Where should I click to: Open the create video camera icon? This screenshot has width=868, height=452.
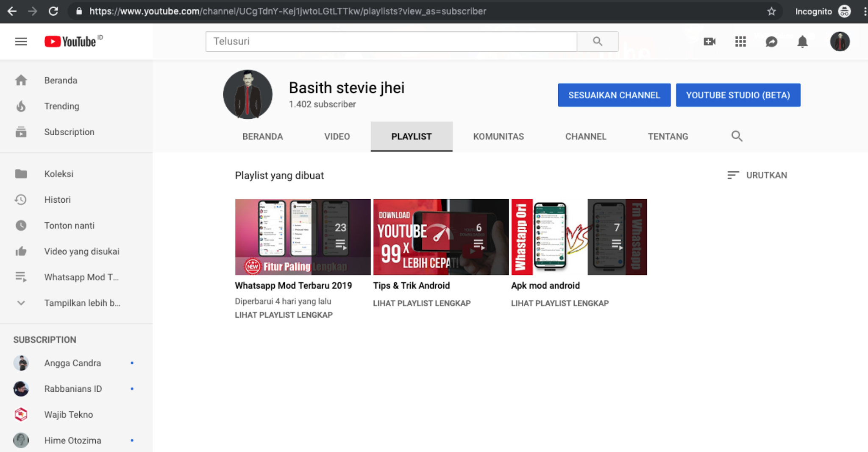[x=709, y=42]
